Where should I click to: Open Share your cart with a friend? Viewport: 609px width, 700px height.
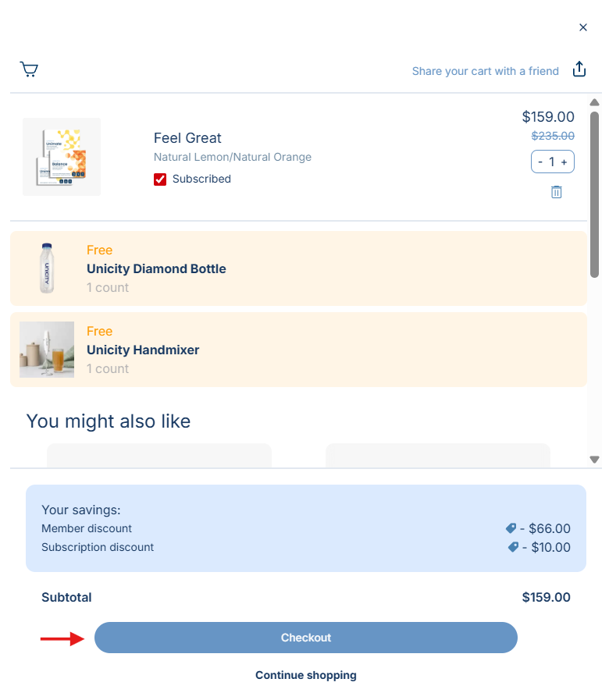(486, 71)
